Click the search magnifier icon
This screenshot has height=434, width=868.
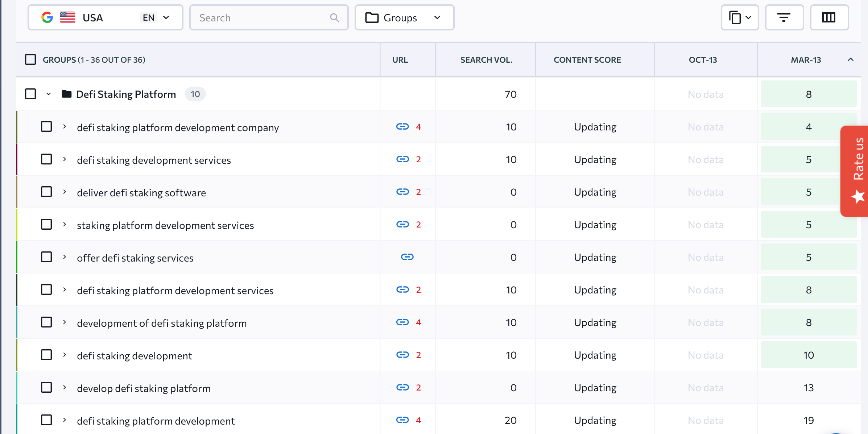click(x=335, y=18)
